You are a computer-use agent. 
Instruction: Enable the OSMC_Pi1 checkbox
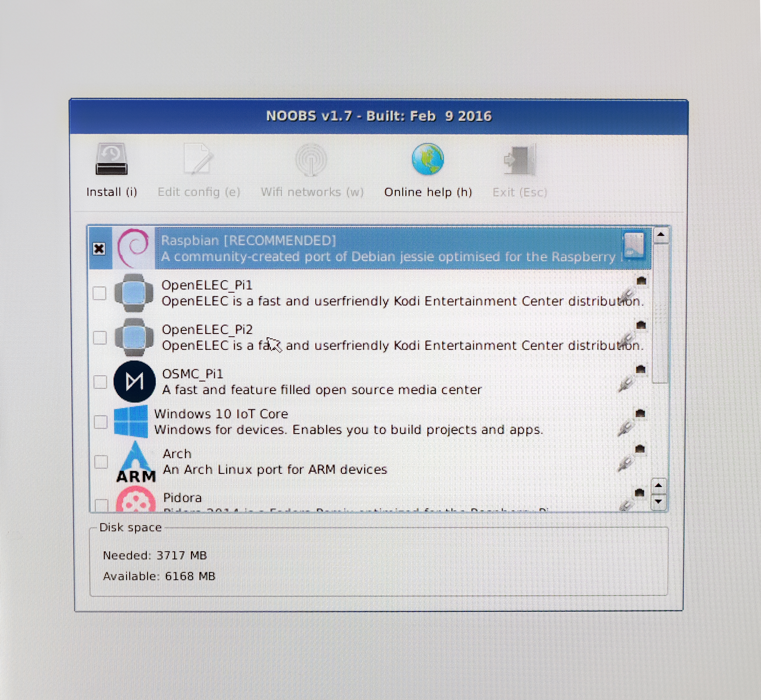pyautogui.click(x=100, y=382)
